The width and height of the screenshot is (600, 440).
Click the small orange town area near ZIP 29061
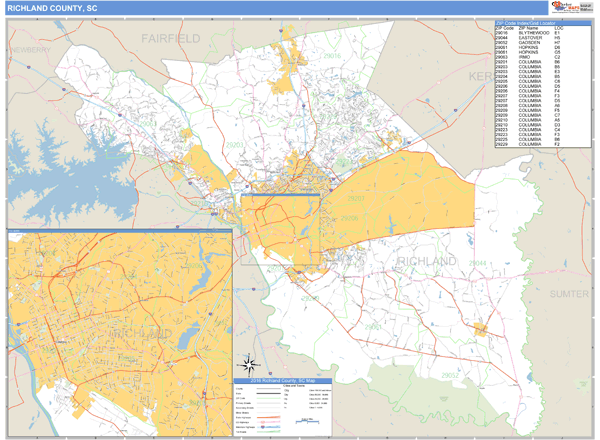tap(480, 329)
